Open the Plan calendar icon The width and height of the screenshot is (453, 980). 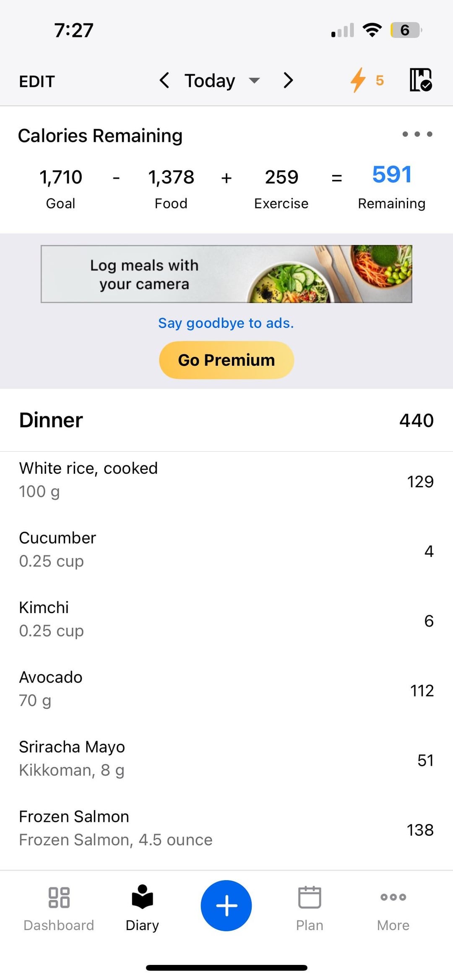point(310,897)
